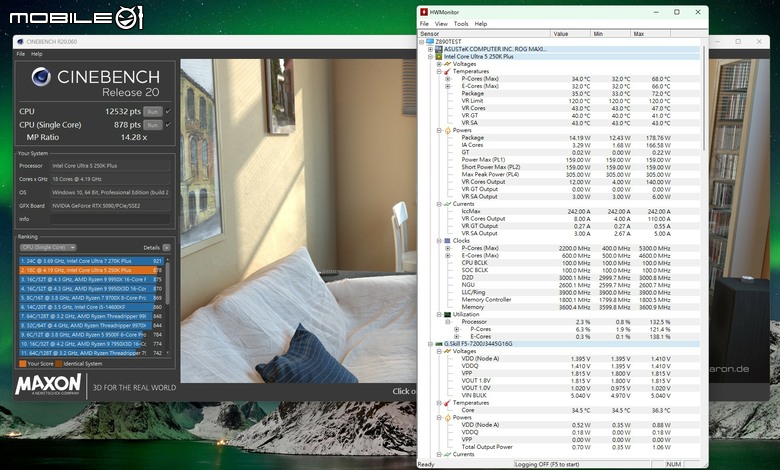Click the Clocks chip icon

point(447,241)
